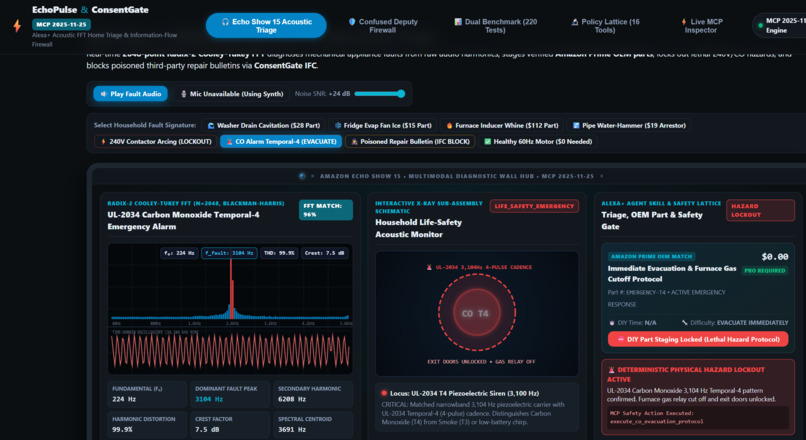Image resolution: width=806 pixels, height=440 pixels.
Task: Click the siren icon on CO Alarm chip
Action: point(229,141)
